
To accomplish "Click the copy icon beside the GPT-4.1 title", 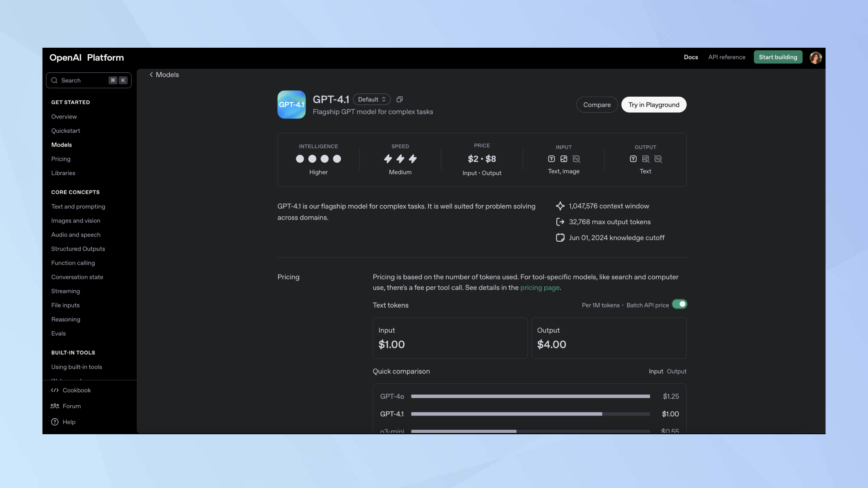I will (400, 99).
